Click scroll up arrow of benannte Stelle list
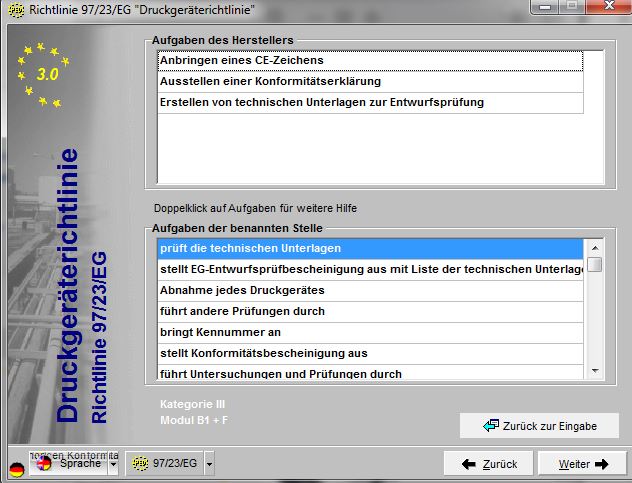 [x=595, y=248]
